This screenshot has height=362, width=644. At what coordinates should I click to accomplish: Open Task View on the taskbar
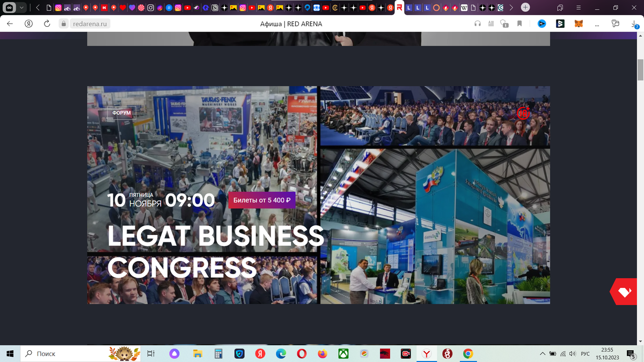(151, 353)
